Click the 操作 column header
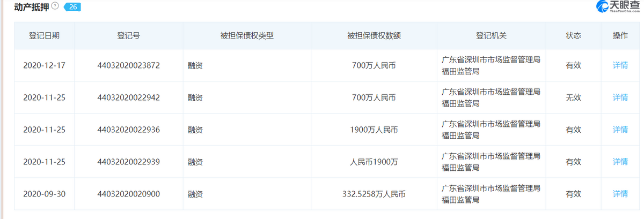This screenshot has width=644, height=219. point(620,36)
